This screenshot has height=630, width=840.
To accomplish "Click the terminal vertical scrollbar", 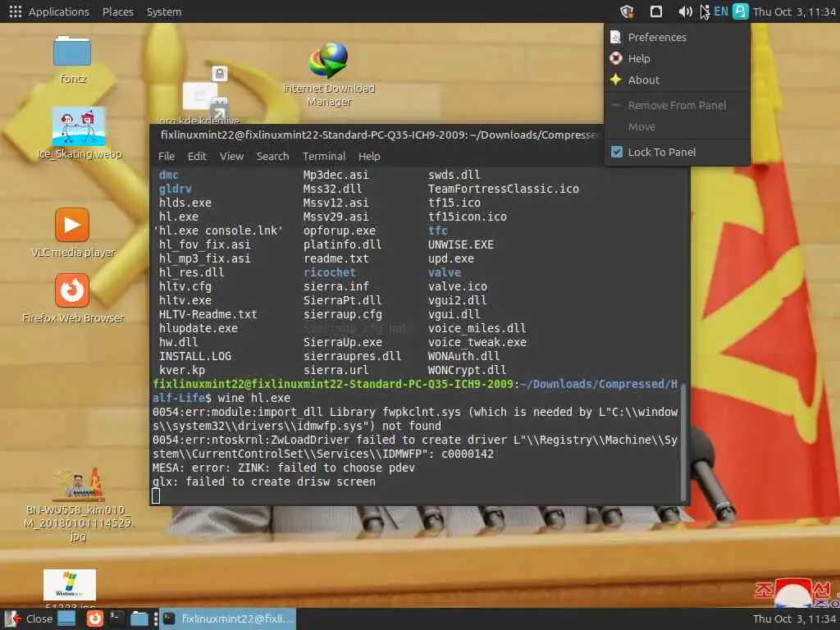I will 683,442.
